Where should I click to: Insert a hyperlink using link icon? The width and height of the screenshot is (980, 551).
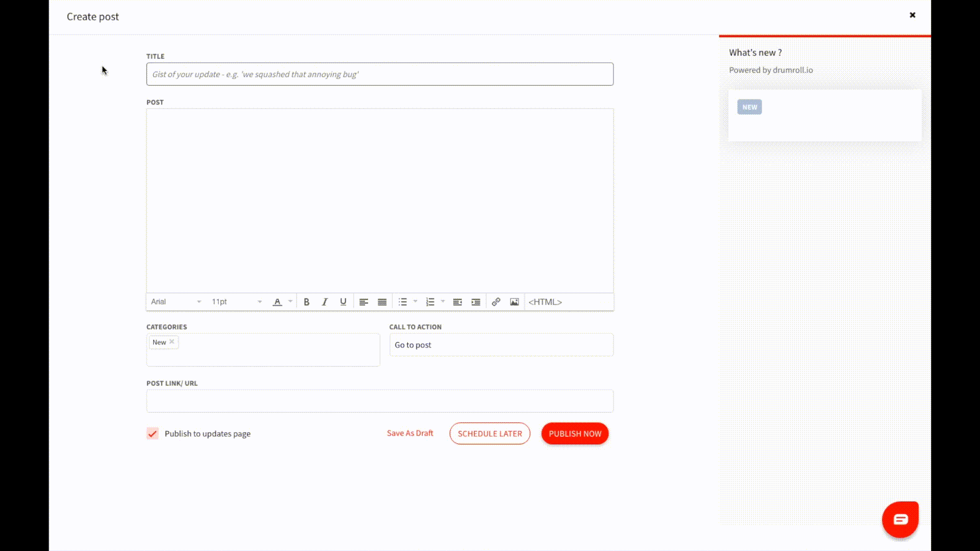(x=496, y=302)
